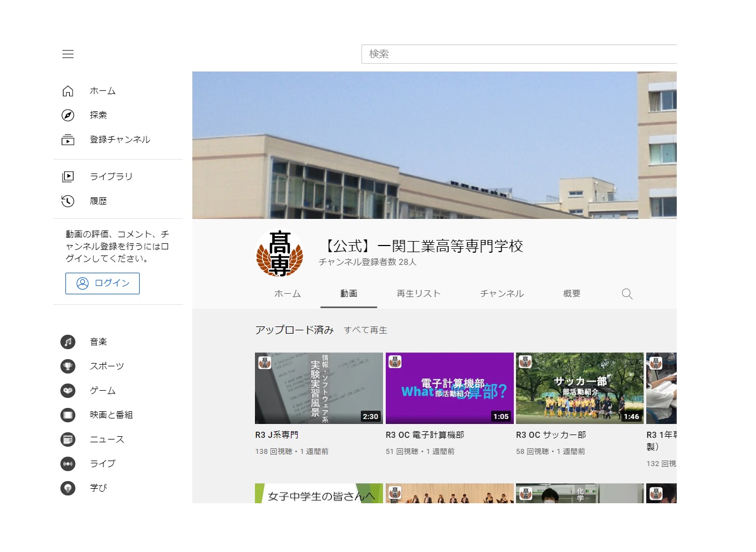Image resolution: width=756 pixels, height=552 pixels.
Task: Open the R3 J系専門 video thumbnail
Action: tap(319, 389)
